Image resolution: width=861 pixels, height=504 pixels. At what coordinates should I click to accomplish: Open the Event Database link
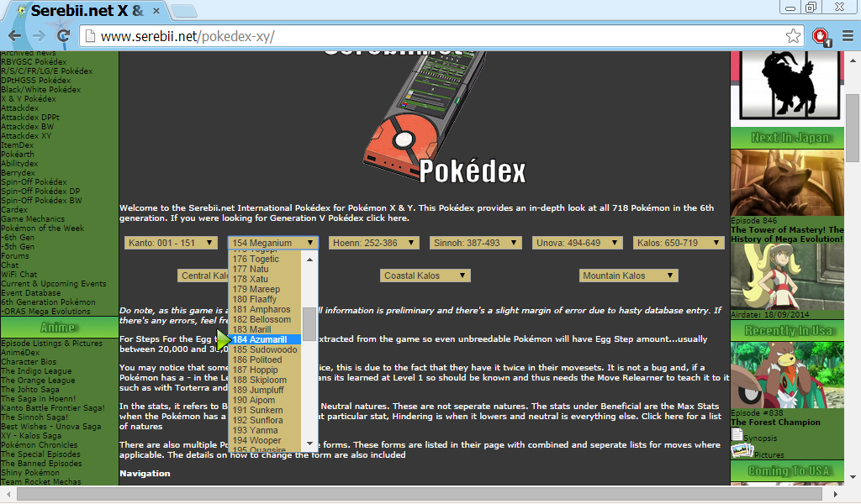[x=31, y=293]
